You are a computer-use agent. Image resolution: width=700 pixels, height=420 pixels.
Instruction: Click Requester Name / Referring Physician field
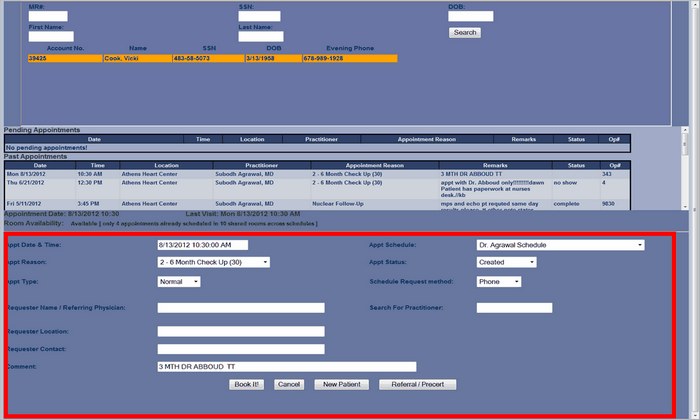tap(241, 308)
